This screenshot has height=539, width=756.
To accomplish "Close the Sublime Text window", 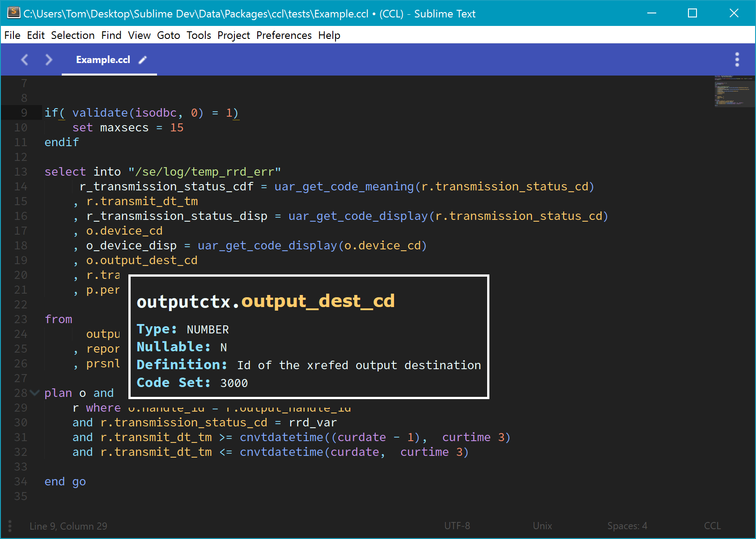I will pyautogui.click(x=734, y=13).
